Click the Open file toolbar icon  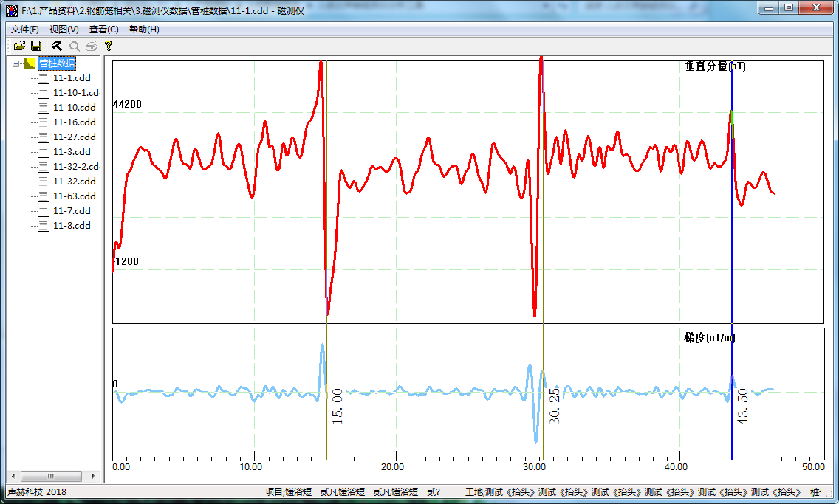pos(19,46)
